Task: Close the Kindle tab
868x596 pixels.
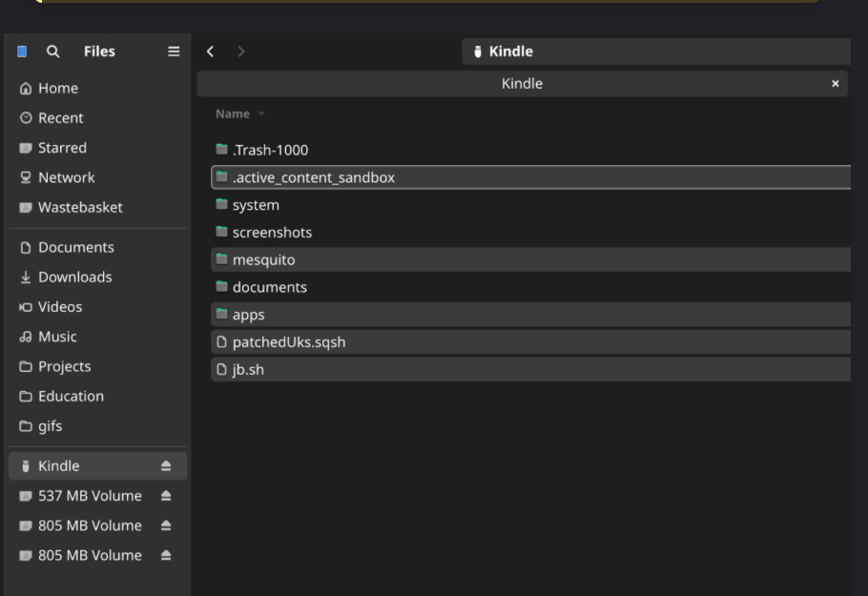Action: tap(836, 84)
